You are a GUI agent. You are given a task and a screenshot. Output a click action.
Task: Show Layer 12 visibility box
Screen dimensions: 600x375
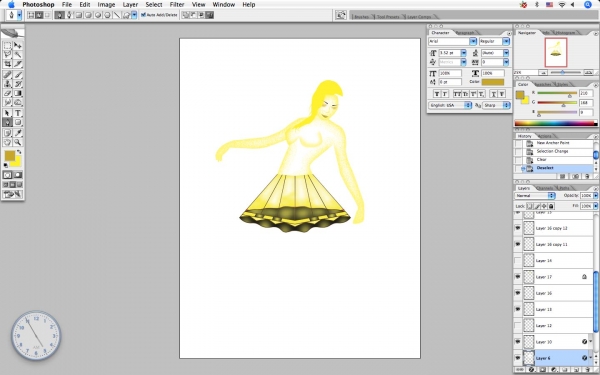click(x=518, y=325)
